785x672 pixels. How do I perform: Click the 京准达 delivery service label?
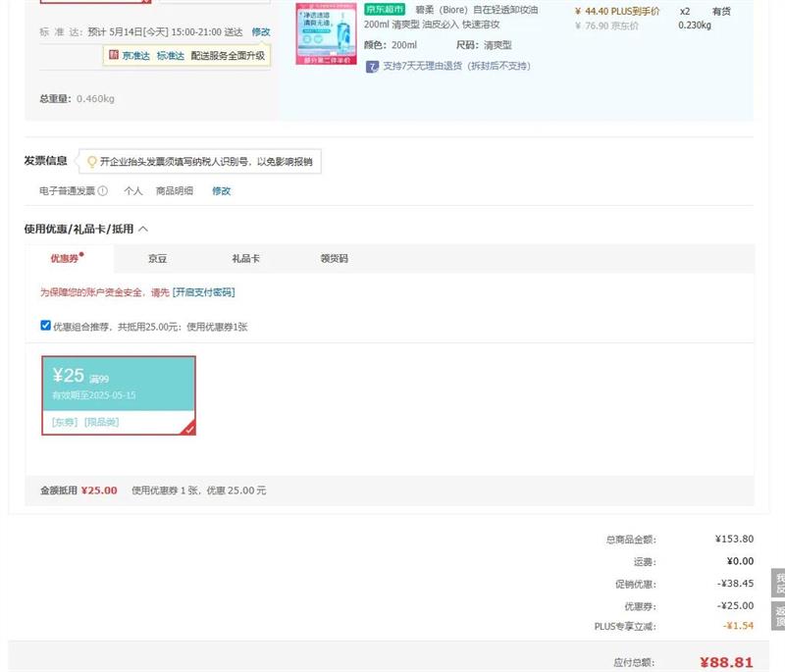coord(135,56)
